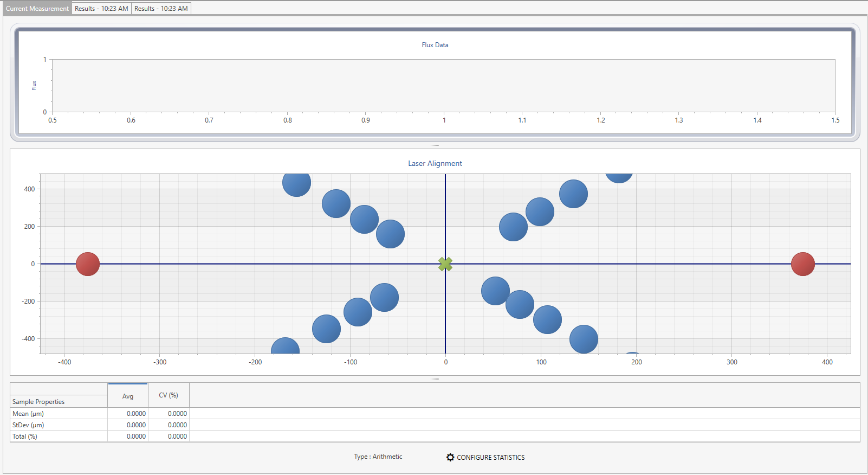
Task: Select the Mean (µm) row label
Action: (59, 414)
